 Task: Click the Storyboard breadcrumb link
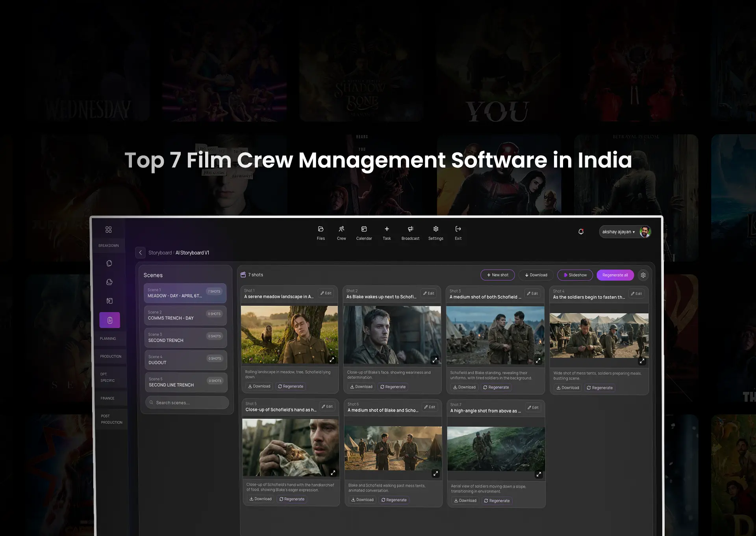coord(160,253)
